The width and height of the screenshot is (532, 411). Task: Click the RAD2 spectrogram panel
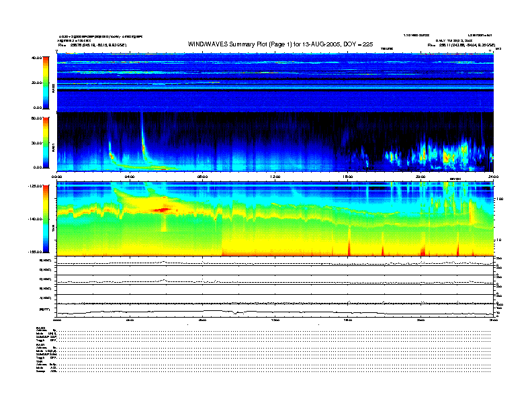[x=275, y=83]
